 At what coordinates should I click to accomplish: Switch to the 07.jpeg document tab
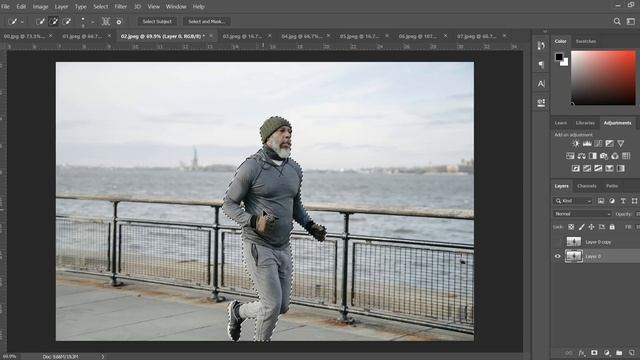point(476,36)
